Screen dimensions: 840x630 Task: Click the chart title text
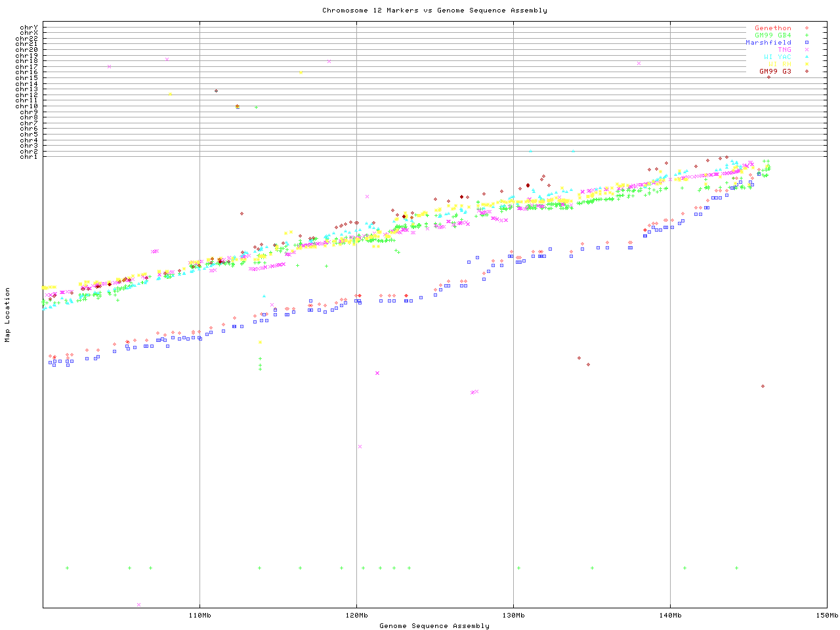point(434,10)
